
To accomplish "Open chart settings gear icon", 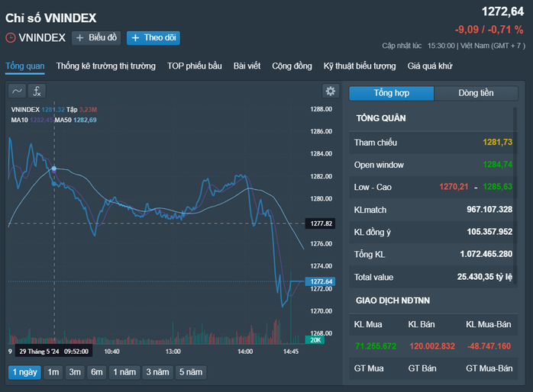I will tap(331, 91).
